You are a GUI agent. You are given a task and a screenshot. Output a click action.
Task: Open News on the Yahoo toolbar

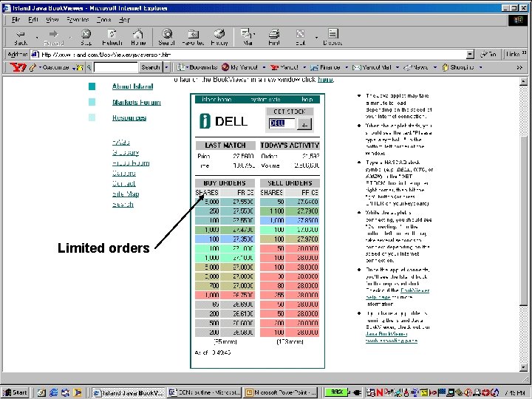click(416, 67)
